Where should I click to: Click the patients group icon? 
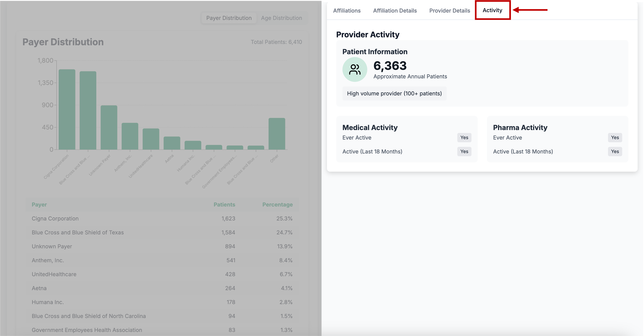(354, 69)
